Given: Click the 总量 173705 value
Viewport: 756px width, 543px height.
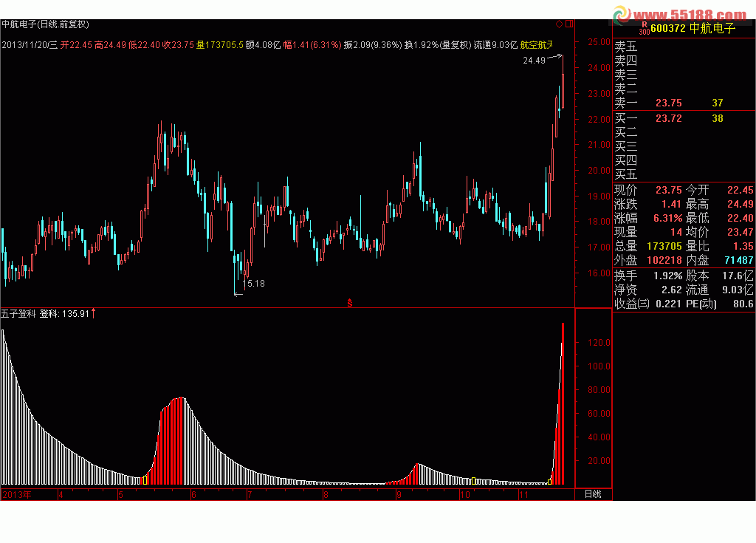Looking at the screenshot, I should pos(664,246).
